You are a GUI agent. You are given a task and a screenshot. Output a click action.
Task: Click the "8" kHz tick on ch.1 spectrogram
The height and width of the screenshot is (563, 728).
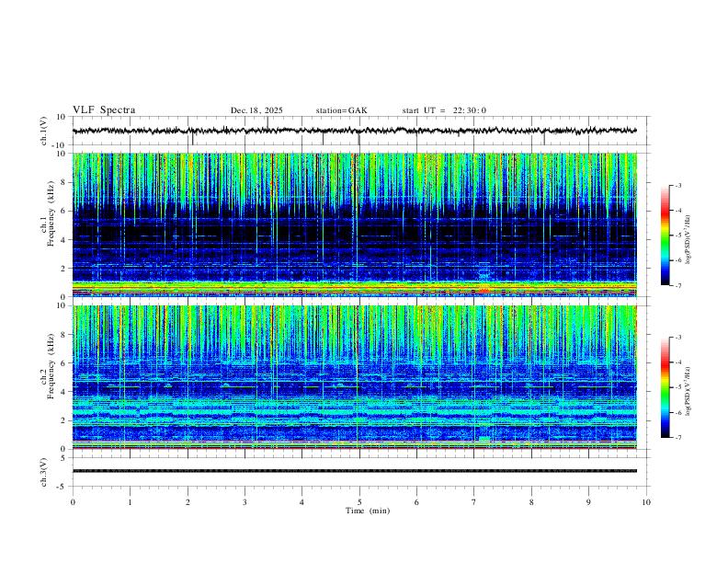63,182
